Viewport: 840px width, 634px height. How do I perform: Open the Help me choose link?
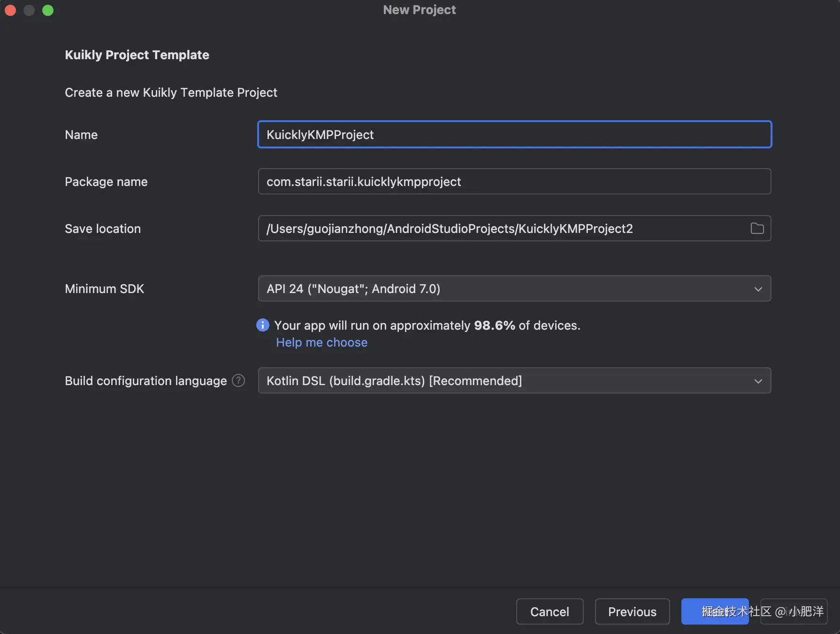tap(321, 342)
